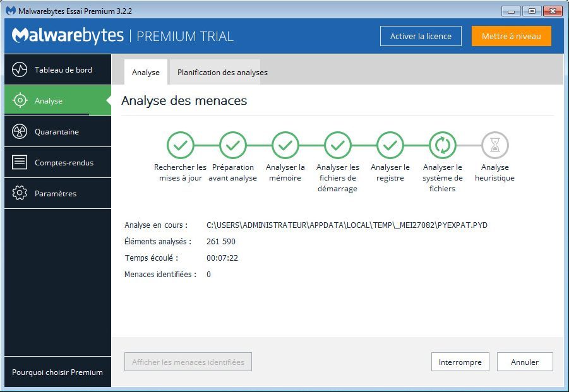The height and width of the screenshot is (392, 569).
Task: Click the Analyse heuristique hourglass icon
Action: point(494,146)
